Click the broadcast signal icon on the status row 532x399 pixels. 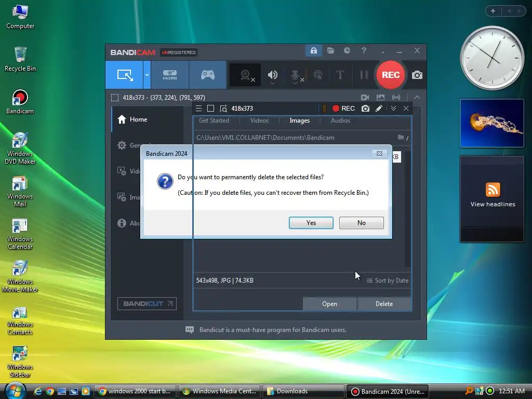(396, 98)
